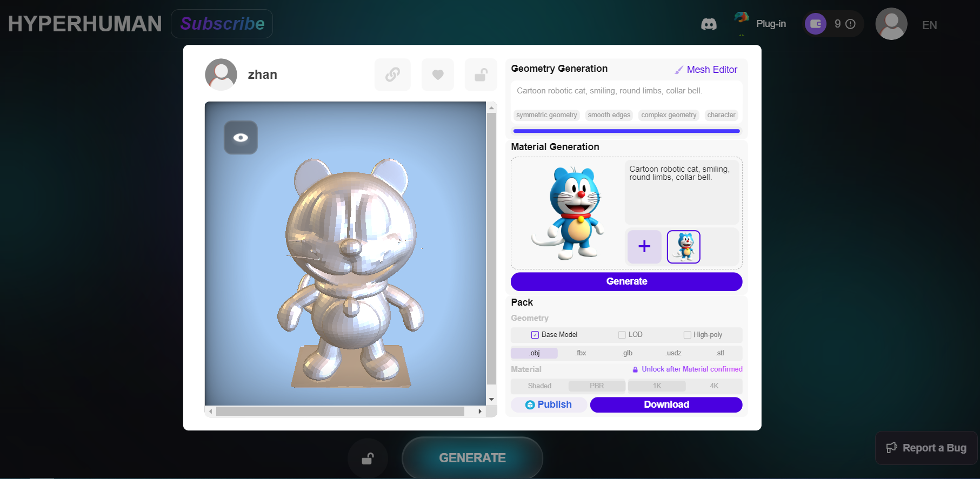Click horizontal scrollbar left arrow
This screenshot has height=479, width=980.
click(211, 411)
